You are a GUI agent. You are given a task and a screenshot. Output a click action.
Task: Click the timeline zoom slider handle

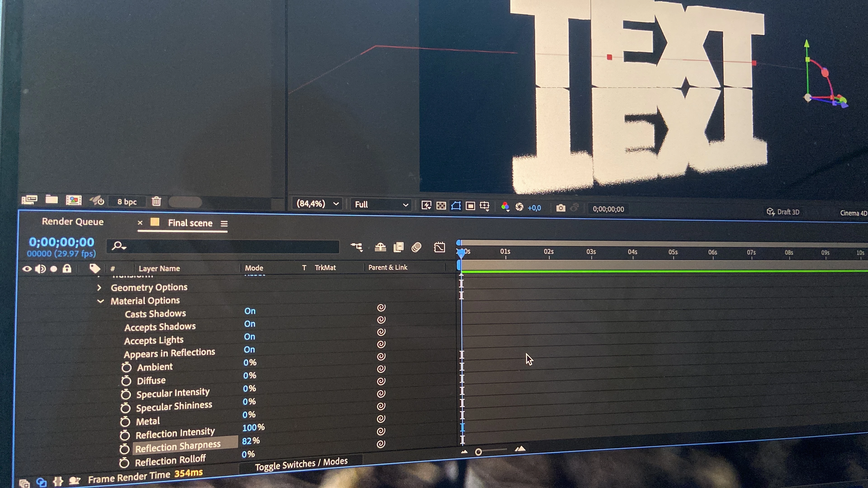tap(478, 452)
